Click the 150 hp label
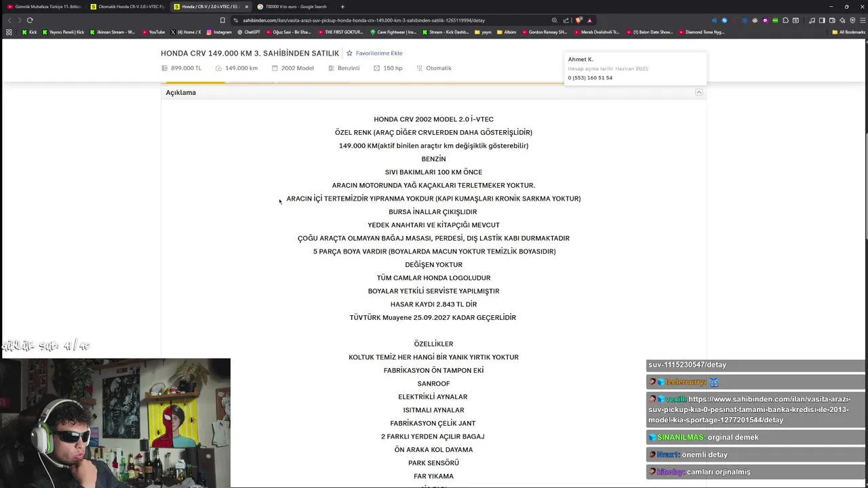 393,68
